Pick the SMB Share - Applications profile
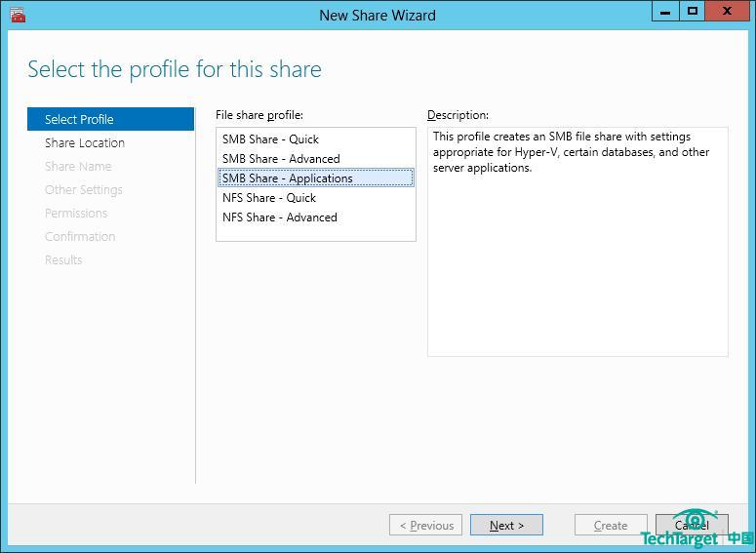Screen dimensions: 756x553 288,178
